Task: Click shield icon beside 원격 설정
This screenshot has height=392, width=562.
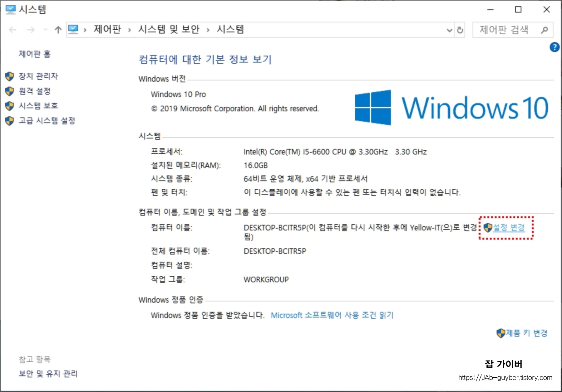Action: click(10, 91)
